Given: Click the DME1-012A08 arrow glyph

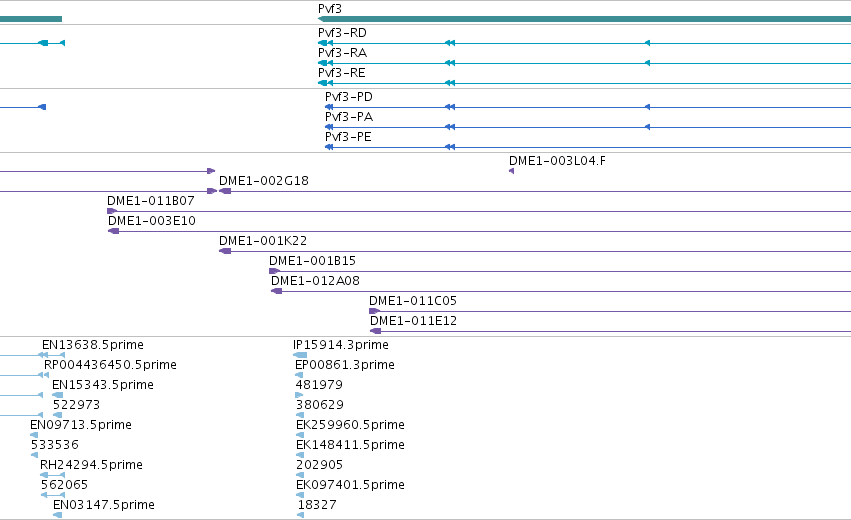Looking at the screenshot, I should (x=276, y=291).
